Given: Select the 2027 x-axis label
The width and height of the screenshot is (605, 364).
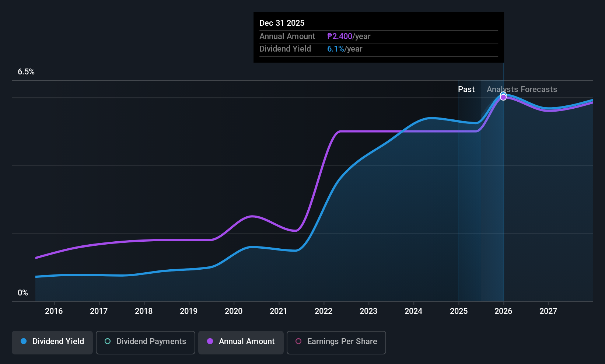Looking at the screenshot, I should click(x=548, y=311).
